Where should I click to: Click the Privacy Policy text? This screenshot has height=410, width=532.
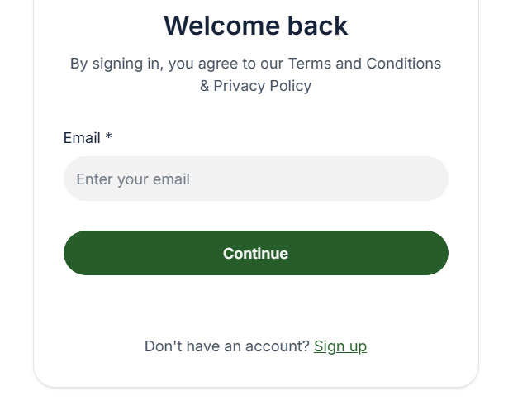262,86
